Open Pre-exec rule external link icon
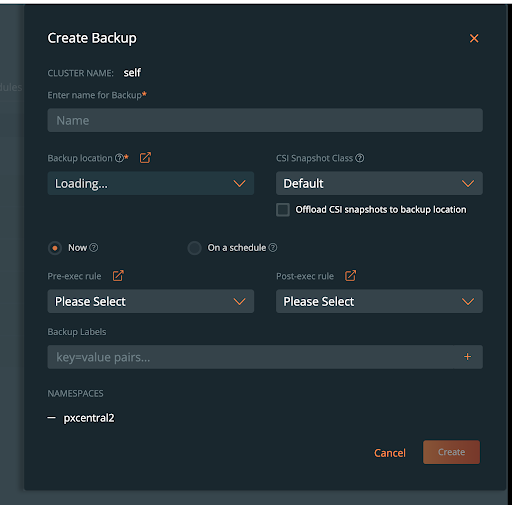Viewport: 512px width, 505px height. pos(118,276)
